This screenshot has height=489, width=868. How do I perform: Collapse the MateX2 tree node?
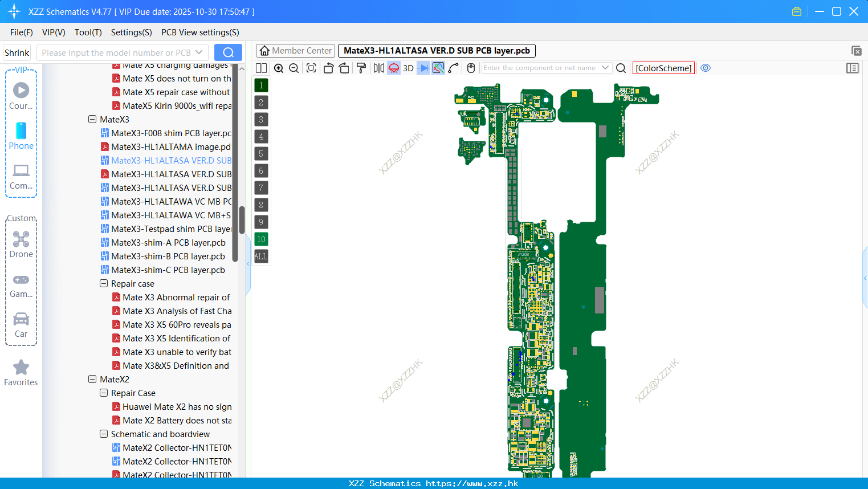pos(92,380)
